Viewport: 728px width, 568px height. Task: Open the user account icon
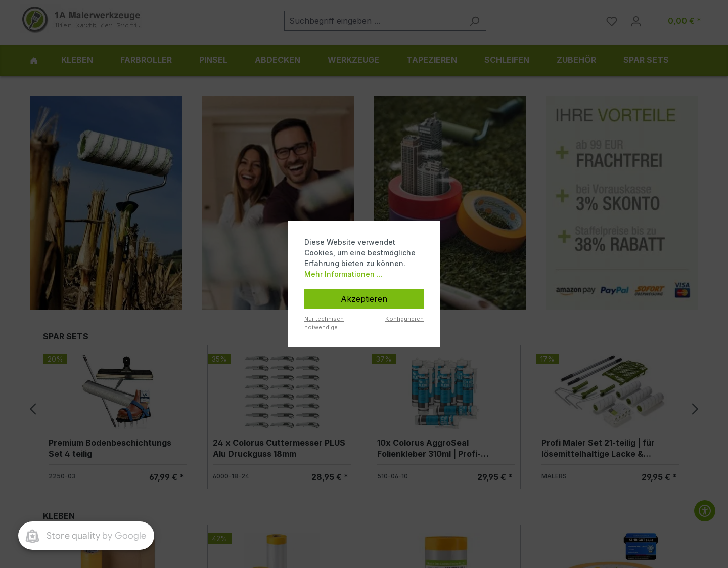pos(636,21)
